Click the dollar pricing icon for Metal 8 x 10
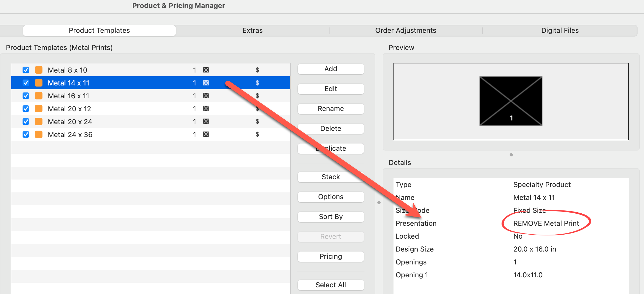The width and height of the screenshot is (644, 294). (x=257, y=70)
